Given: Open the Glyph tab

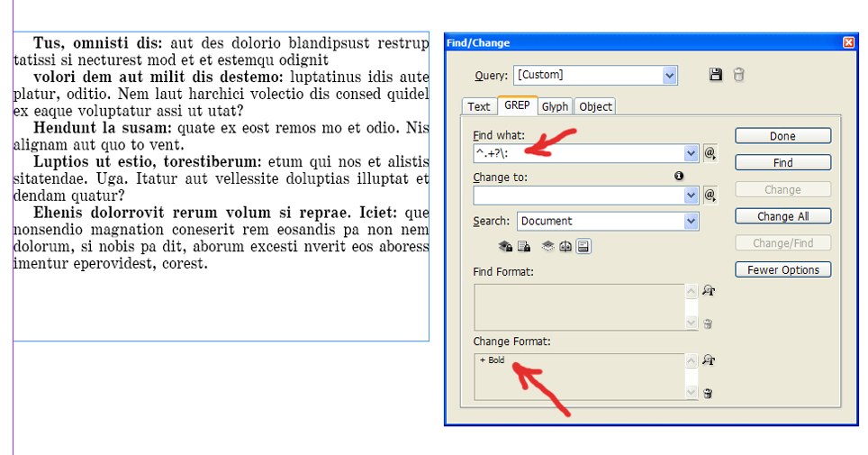Looking at the screenshot, I should click(556, 106).
